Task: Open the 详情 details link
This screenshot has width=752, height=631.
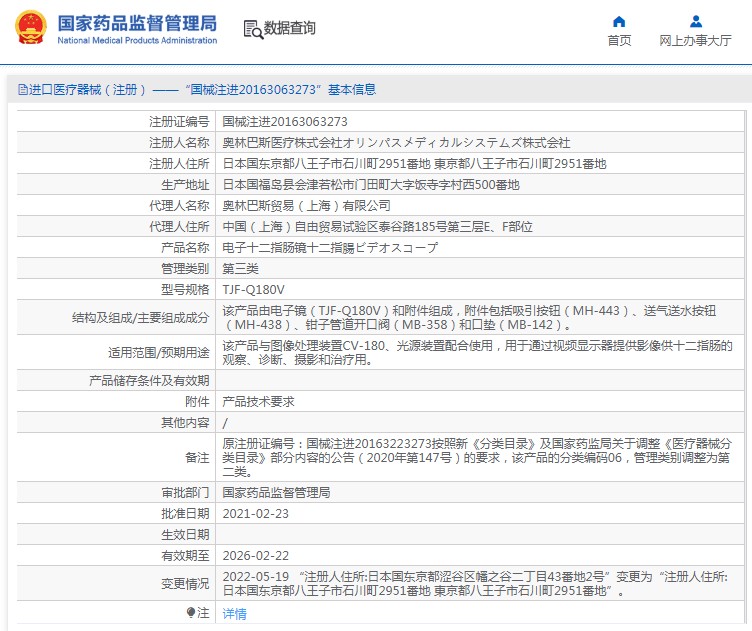Action: pos(235,613)
